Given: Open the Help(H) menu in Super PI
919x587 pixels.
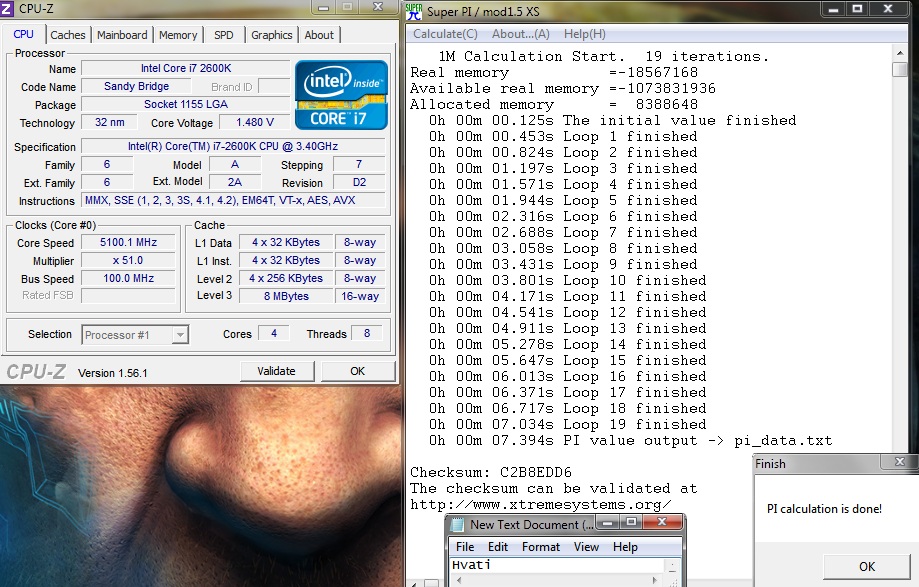Looking at the screenshot, I should point(584,34).
